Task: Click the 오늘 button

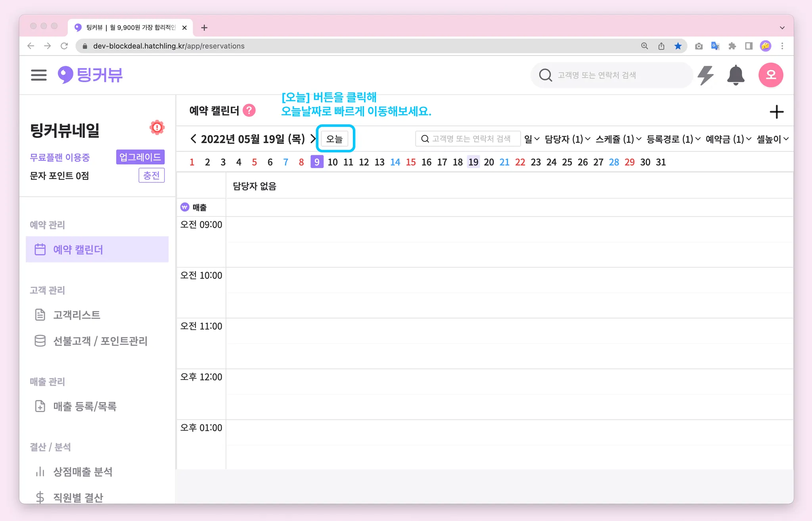Action: (334, 139)
